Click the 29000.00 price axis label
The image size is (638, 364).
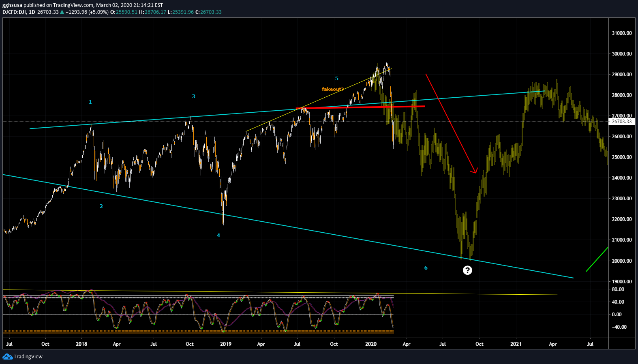pyautogui.click(x=622, y=75)
